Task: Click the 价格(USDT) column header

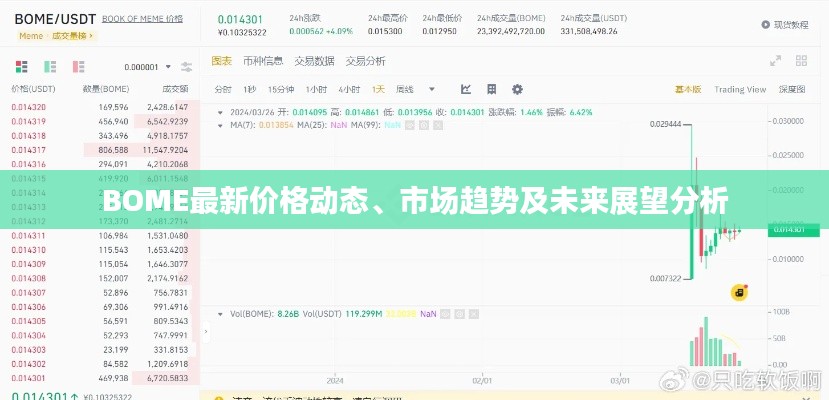Action: point(33,89)
